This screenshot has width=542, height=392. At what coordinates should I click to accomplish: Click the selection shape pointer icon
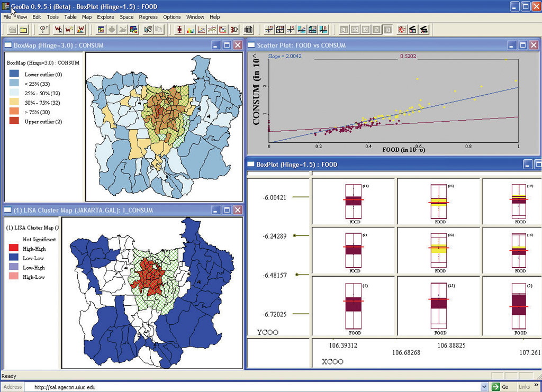[148, 30]
